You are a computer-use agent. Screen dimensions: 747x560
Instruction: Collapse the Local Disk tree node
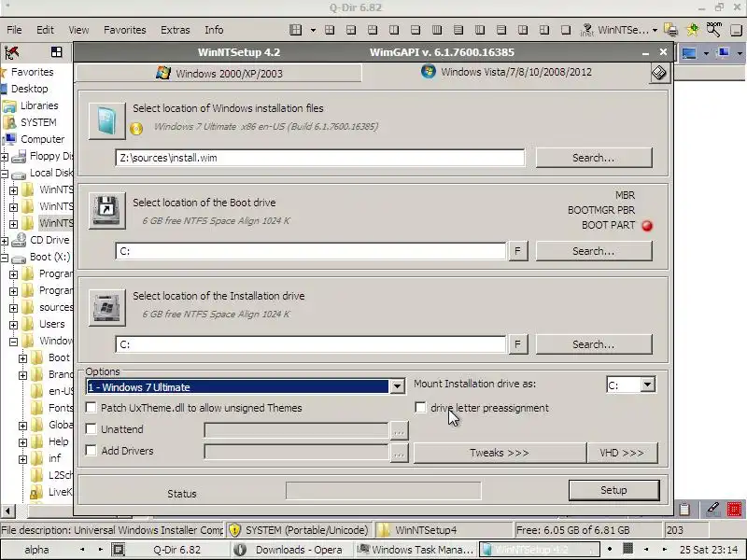pos(5,174)
